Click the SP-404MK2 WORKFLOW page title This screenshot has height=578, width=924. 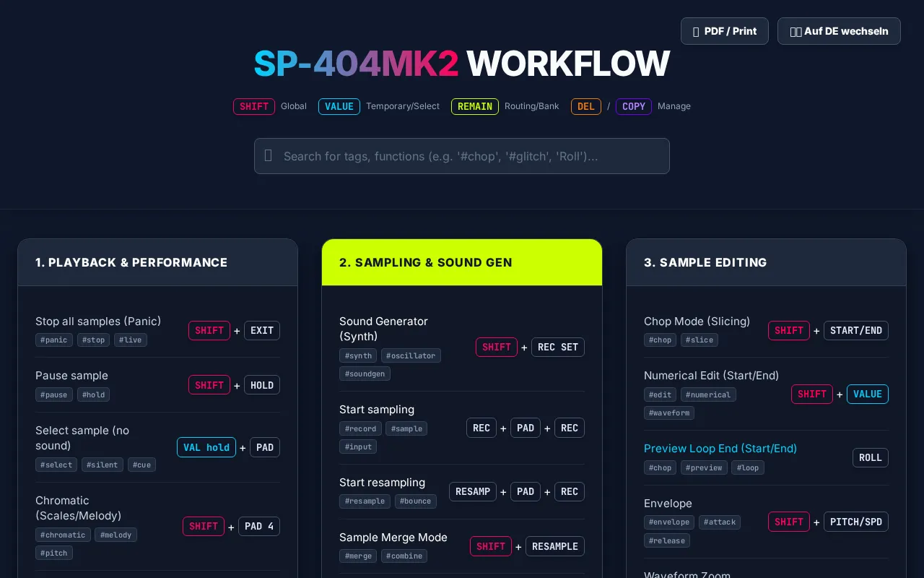[462, 64]
